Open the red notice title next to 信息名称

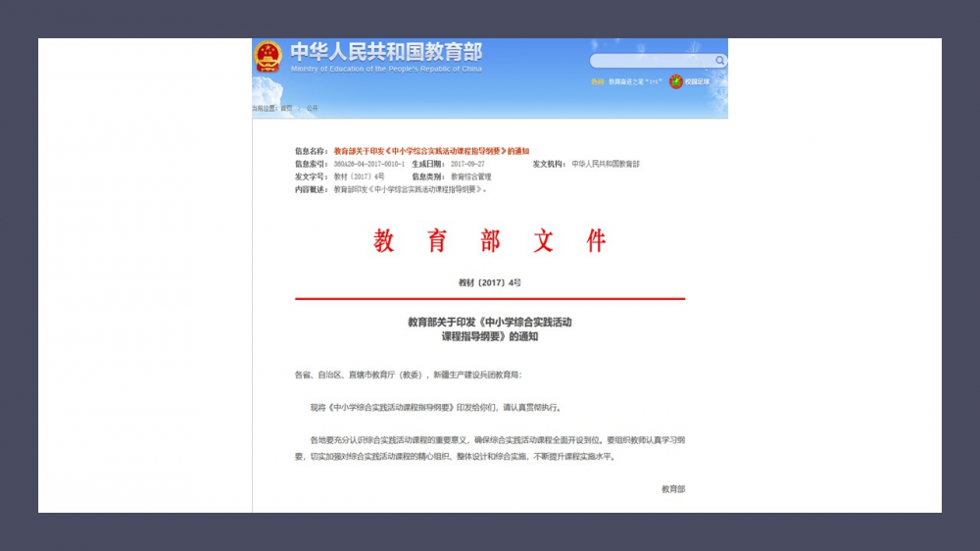431,151
